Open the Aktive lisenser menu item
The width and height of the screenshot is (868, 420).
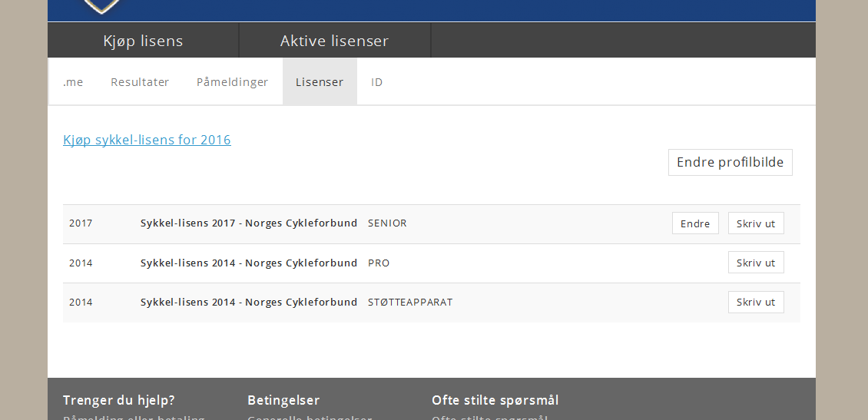[x=334, y=41]
